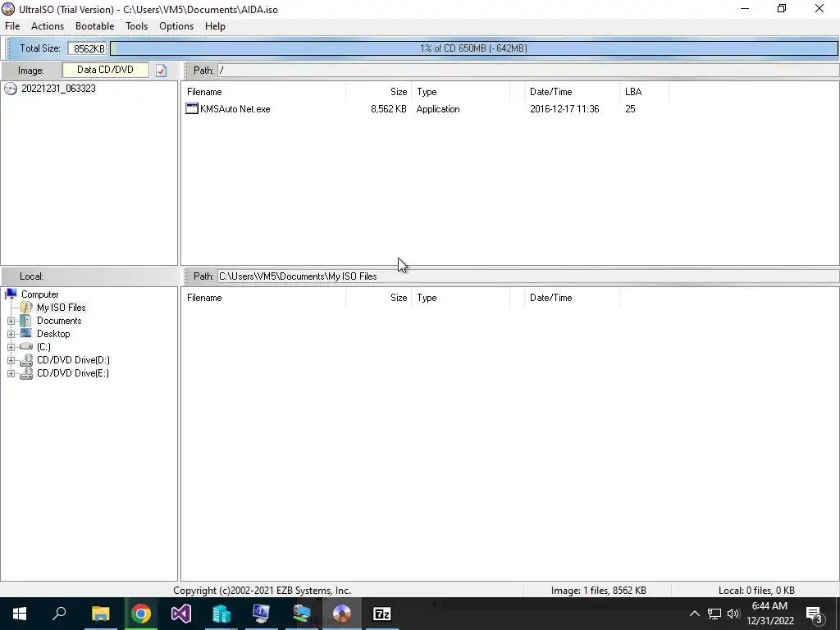Show hidden system tray icons
This screenshot has height=630, width=840.
pos(694,614)
